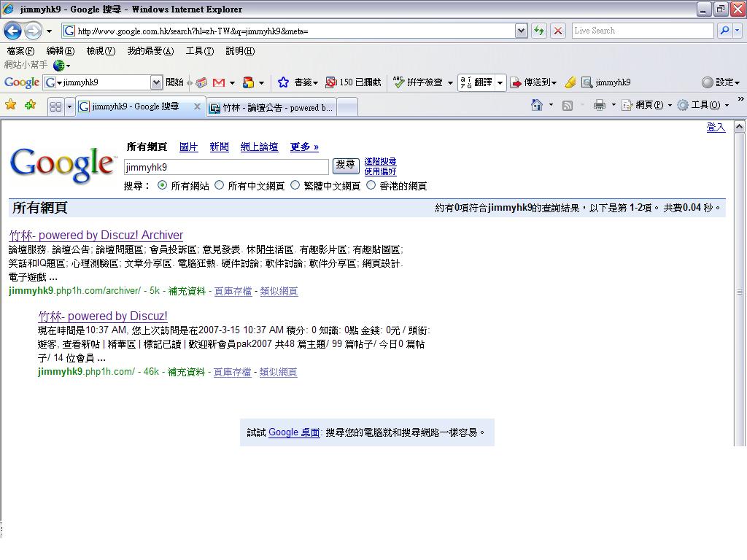Open the 說明 menu
747x560 pixels.
pyautogui.click(x=240, y=51)
